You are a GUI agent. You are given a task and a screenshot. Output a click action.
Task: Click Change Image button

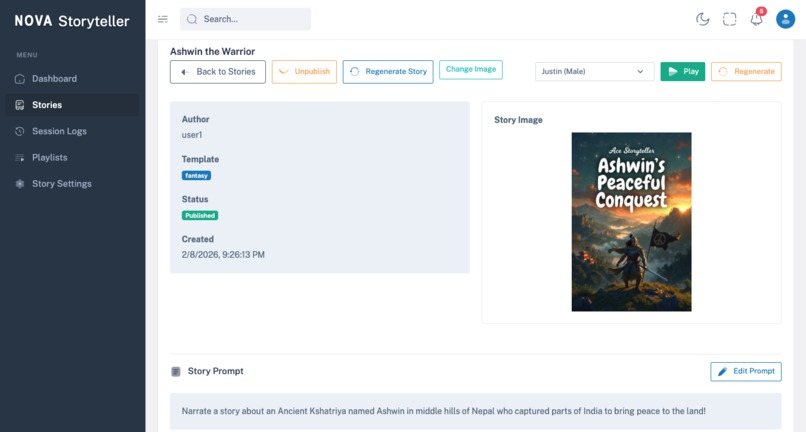pos(471,69)
